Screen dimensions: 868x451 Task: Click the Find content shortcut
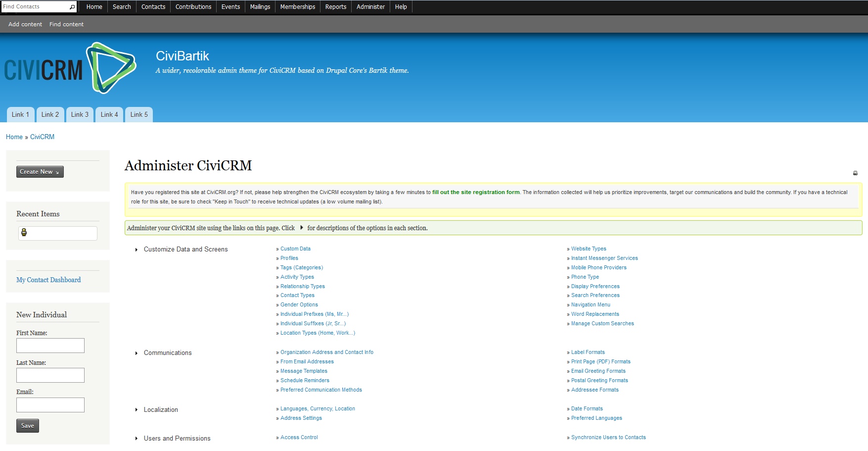[x=66, y=24]
